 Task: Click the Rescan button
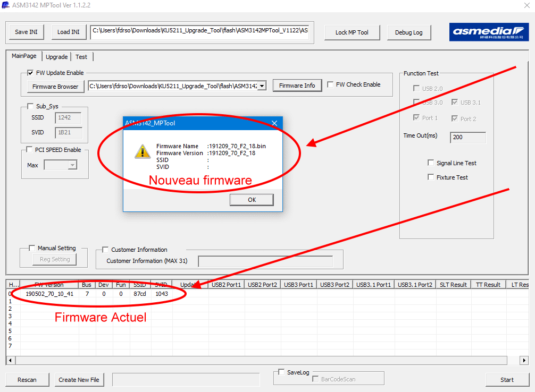[x=27, y=380]
